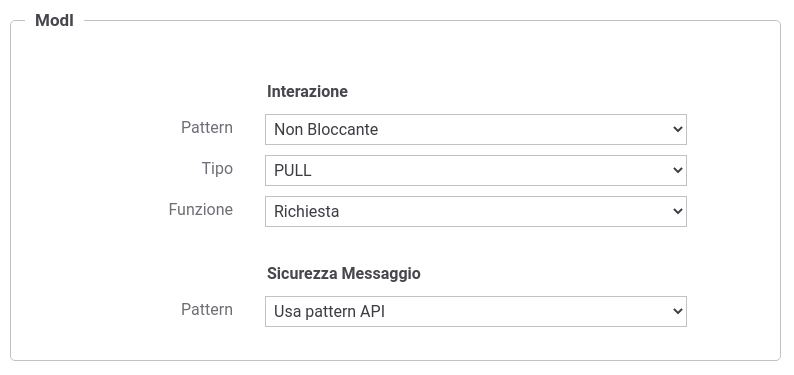This screenshot has height=375, width=794.
Task: Click the Tipo field label
Action: (x=217, y=169)
